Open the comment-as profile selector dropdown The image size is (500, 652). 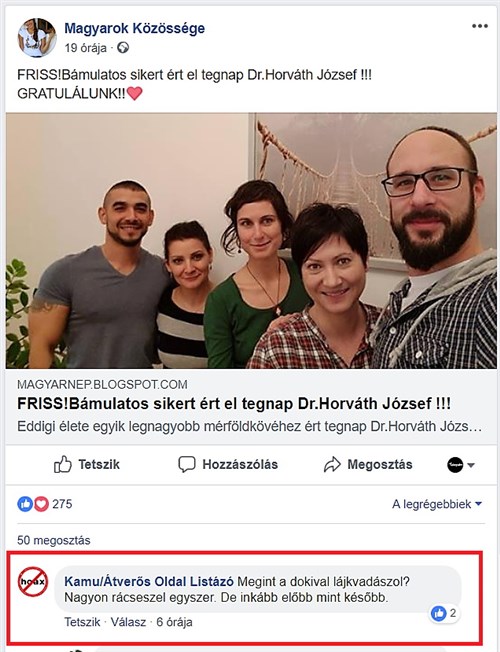461,464
